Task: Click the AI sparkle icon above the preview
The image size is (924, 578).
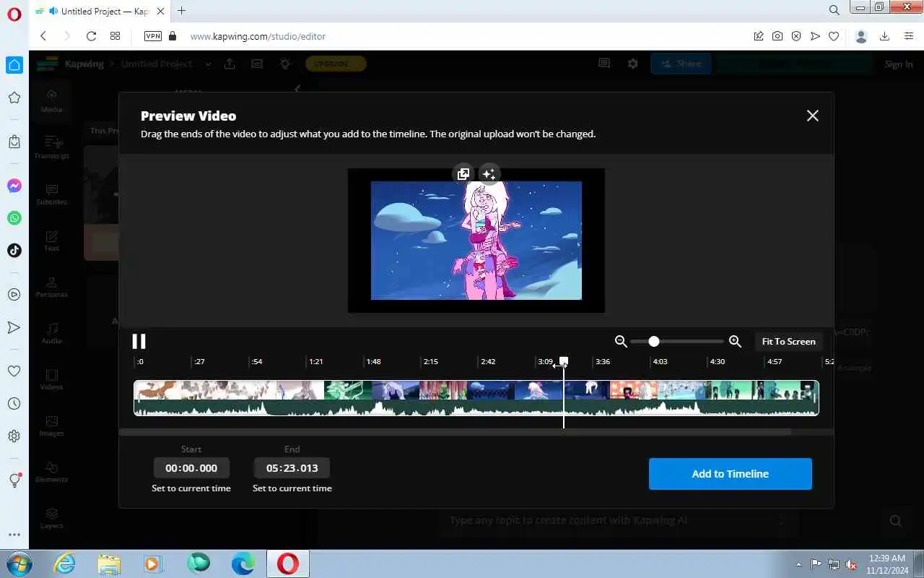Action: 489,173
